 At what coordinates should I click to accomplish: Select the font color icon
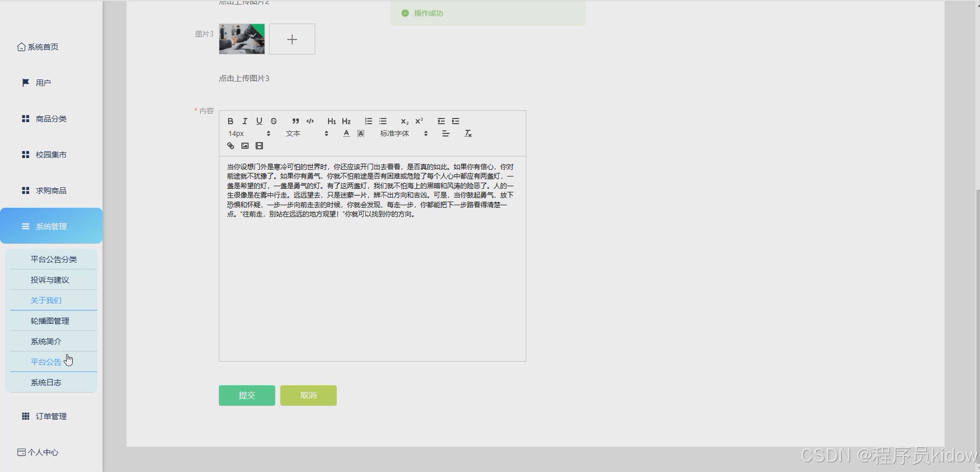coord(346,133)
